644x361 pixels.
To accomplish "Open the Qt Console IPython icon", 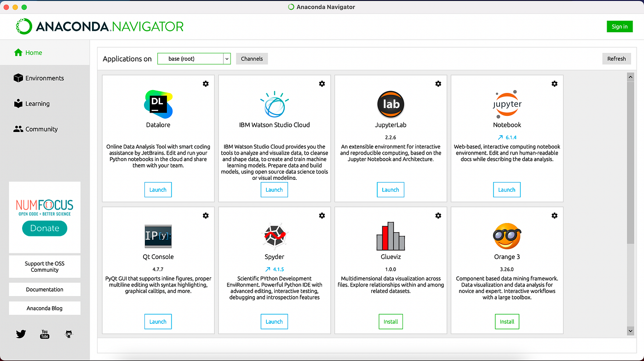I will (x=158, y=235).
